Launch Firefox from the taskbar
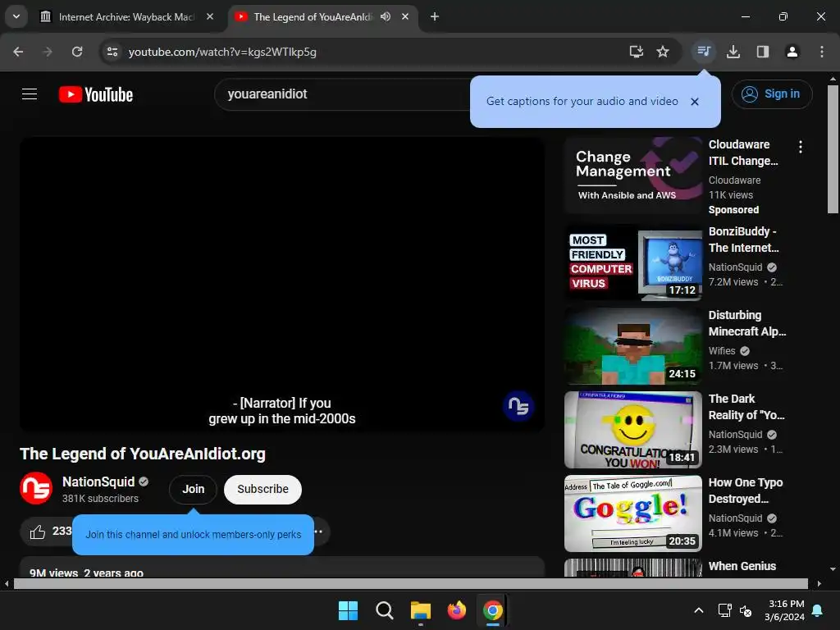840x630 pixels. 457,610
